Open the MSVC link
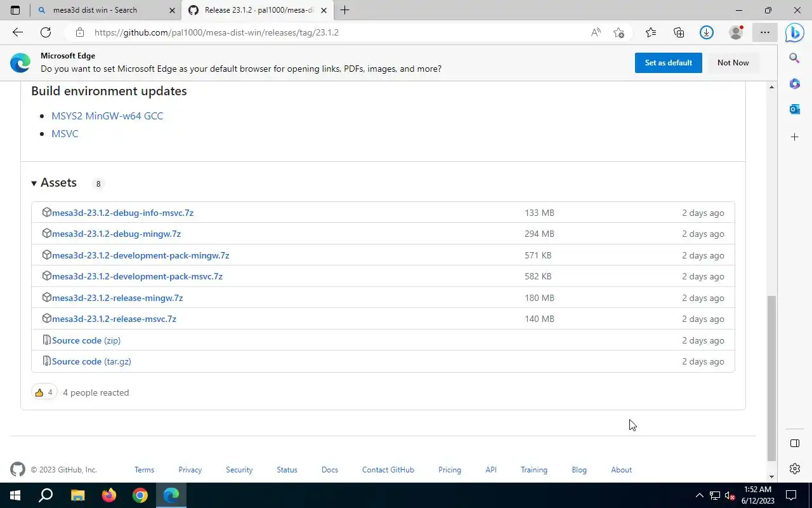 tap(65, 133)
